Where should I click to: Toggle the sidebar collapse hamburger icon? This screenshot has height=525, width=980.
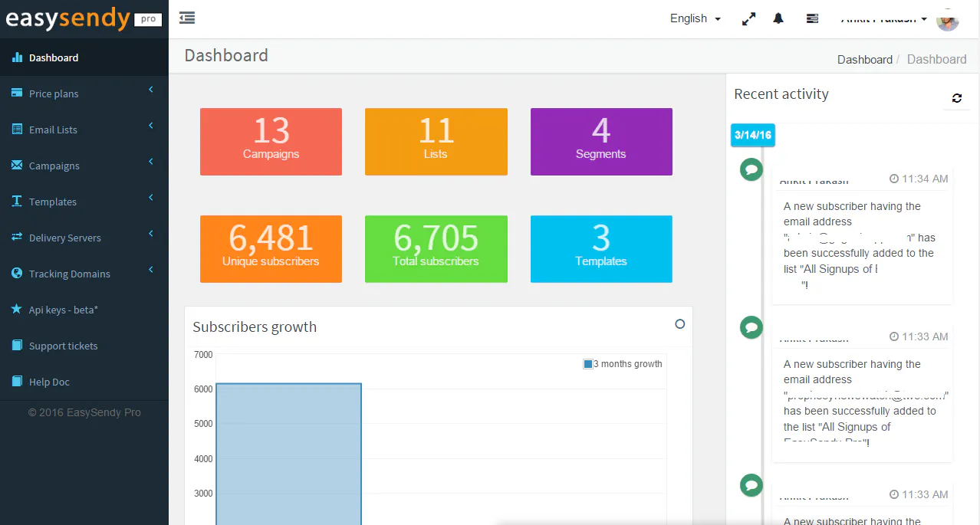pyautogui.click(x=186, y=18)
